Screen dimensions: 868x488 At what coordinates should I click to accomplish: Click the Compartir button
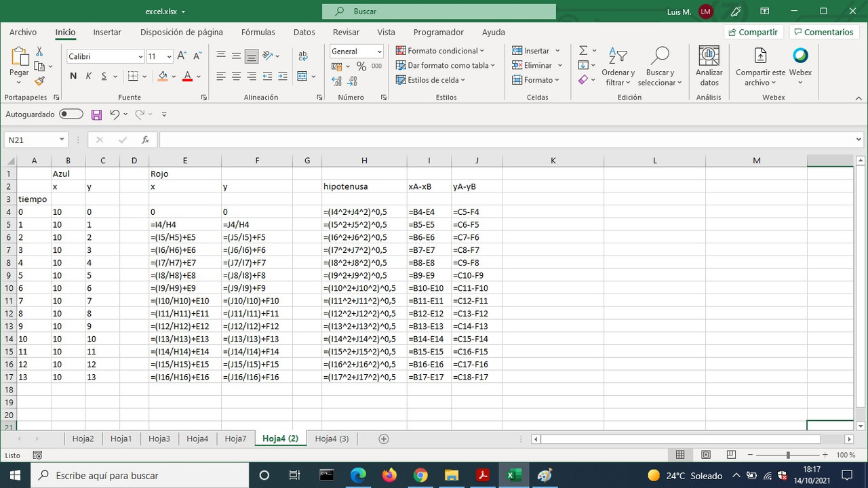click(753, 32)
